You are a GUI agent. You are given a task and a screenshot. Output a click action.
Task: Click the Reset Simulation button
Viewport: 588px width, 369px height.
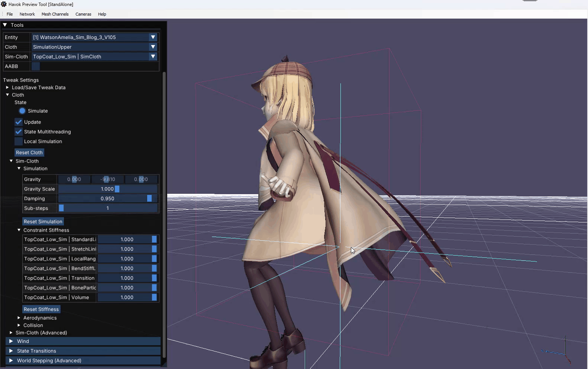tap(43, 221)
